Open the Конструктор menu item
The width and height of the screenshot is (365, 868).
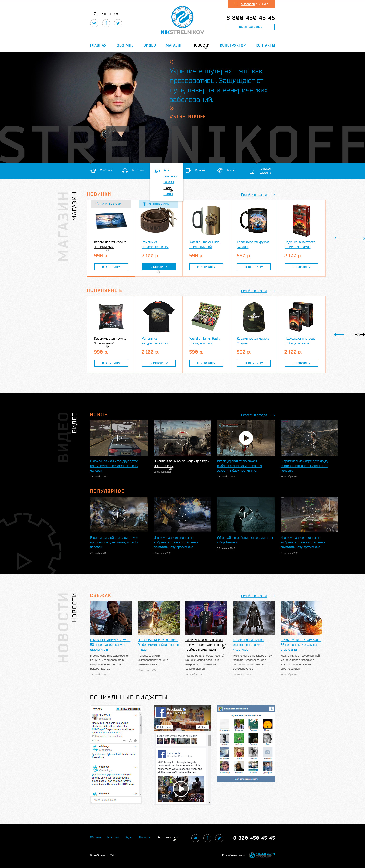[x=232, y=45]
